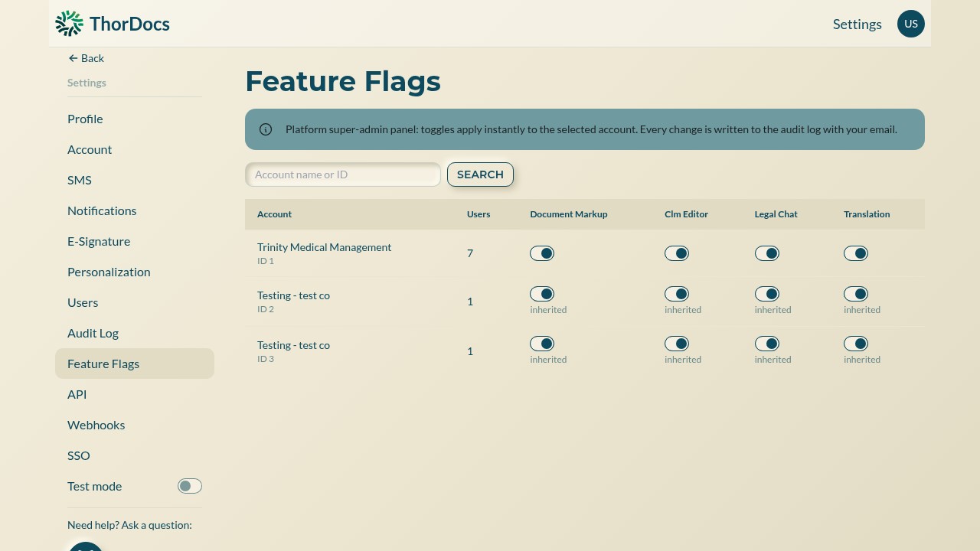The image size is (980, 551).
Task: Go to Webhooks settings
Action: 135,425
